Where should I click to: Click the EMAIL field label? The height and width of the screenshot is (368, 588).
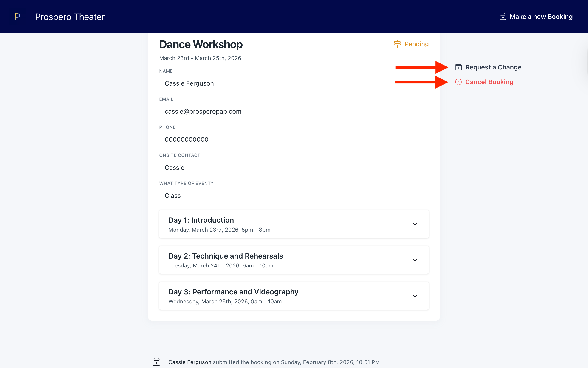coord(166,99)
